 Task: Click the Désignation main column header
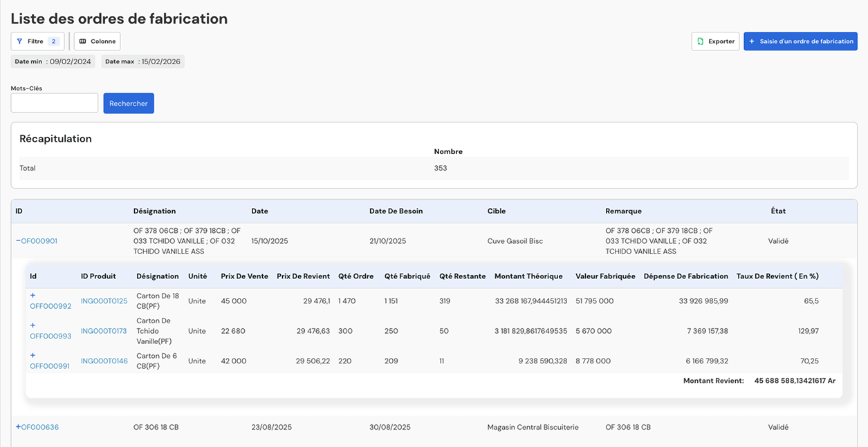(154, 211)
